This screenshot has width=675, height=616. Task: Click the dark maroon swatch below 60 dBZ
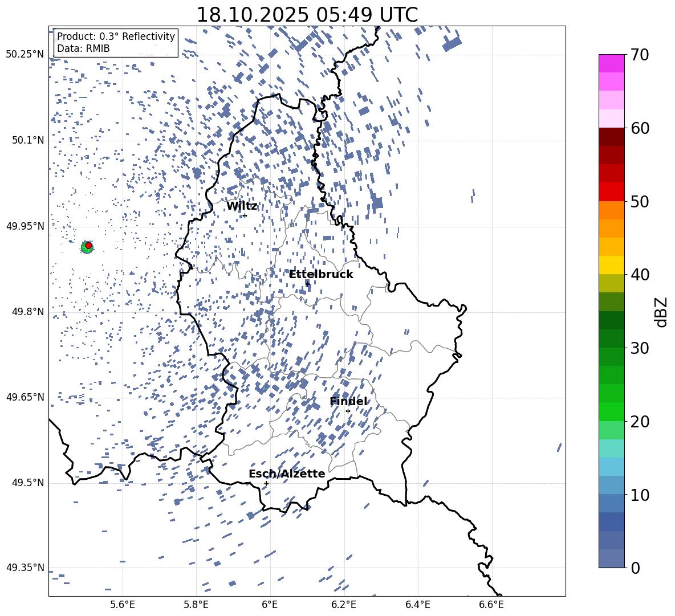click(x=611, y=137)
